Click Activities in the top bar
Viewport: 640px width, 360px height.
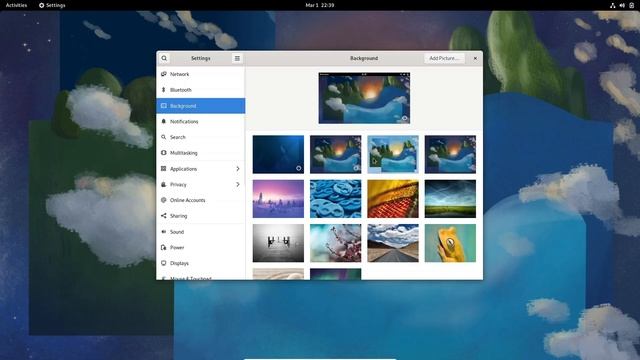pos(16,5)
